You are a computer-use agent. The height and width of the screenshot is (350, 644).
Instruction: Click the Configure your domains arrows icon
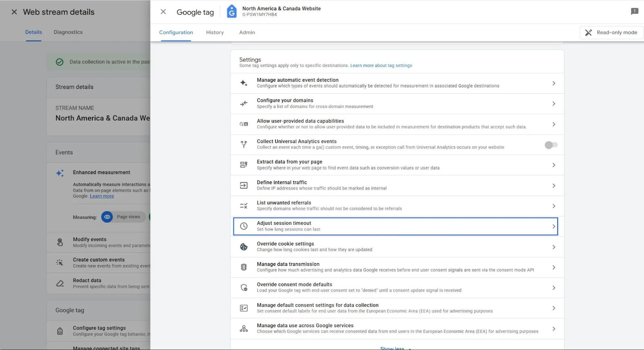tap(244, 104)
